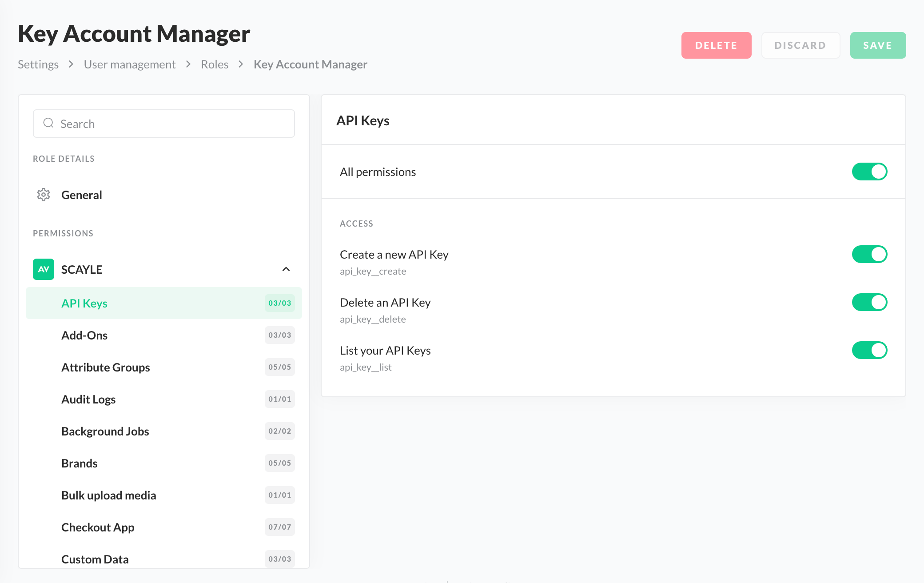Image resolution: width=924 pixels, height=583 pixels.
Task: Turn off Create a new API Key
Action: pyautogui.click(x=869, y=254)
